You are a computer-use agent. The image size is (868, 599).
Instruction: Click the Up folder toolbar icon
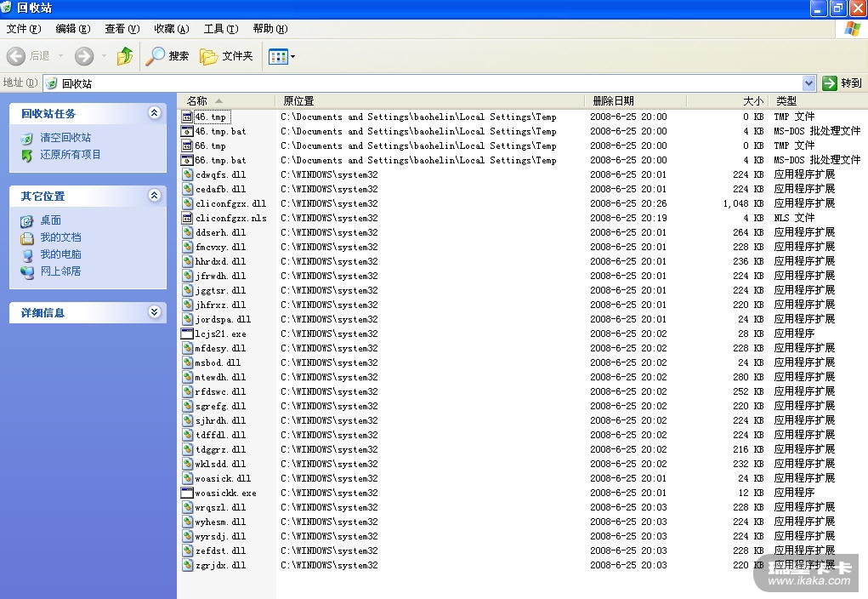coord(125,56)
